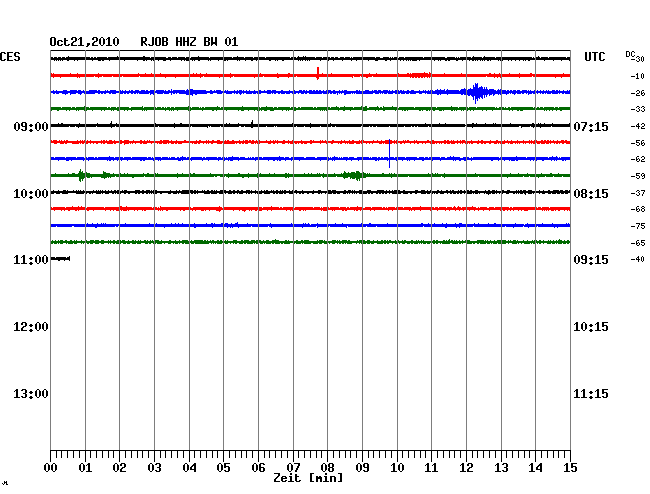This screenshot has width=650, height=494.
Task: Select the 12:00 CES time label
Action: pyautogui.click(x=31, y=327)
